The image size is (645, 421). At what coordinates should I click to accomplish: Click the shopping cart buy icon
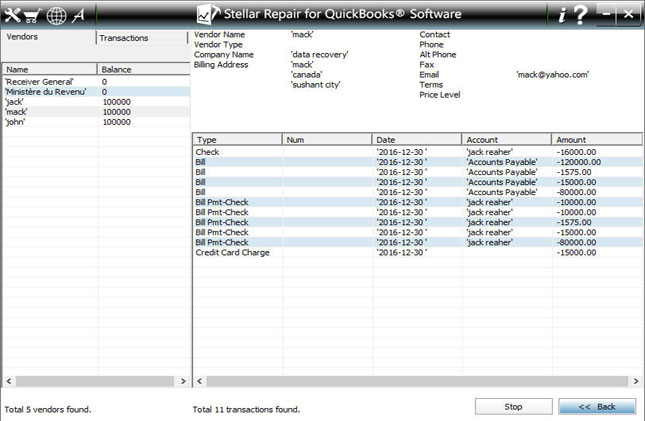(x=32, y=16)
